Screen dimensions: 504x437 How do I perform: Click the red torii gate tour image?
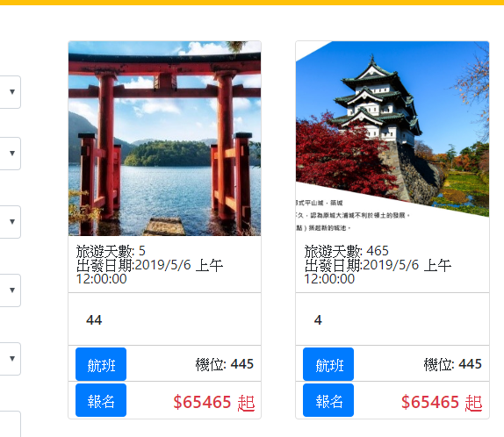tap(164, 139)
